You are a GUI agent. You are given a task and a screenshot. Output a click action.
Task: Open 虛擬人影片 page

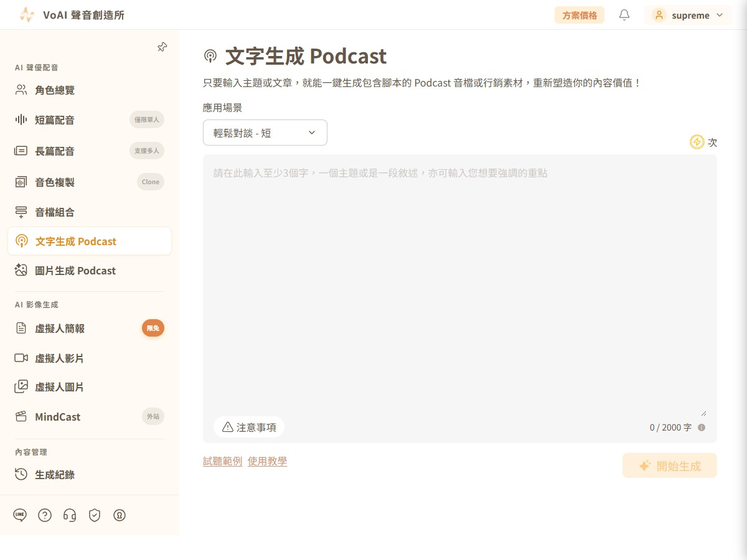click(90, 358)
